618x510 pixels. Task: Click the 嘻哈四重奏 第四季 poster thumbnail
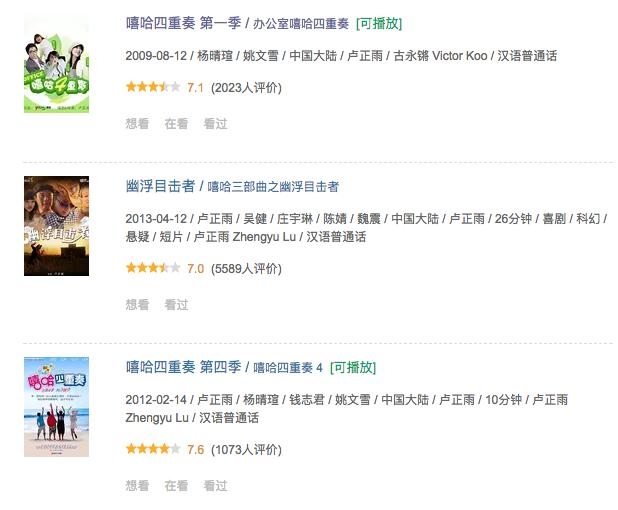tap(56, 407)
